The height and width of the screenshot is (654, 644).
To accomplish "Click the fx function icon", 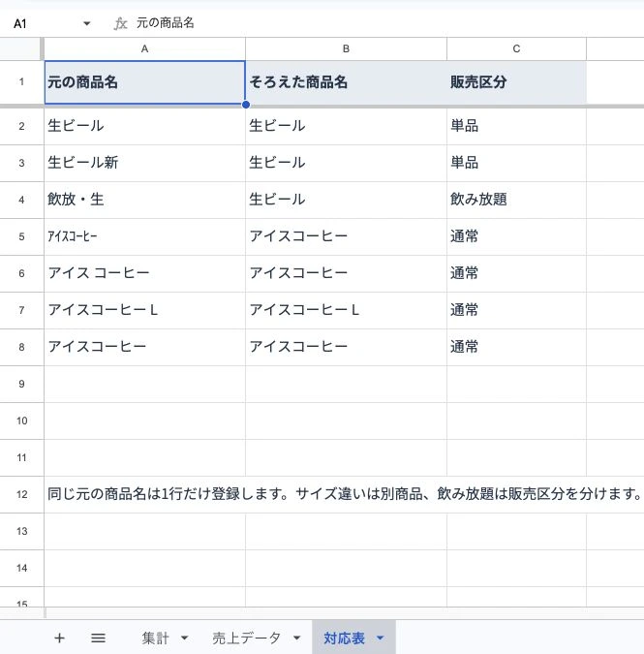I will [x=120, y=23].
